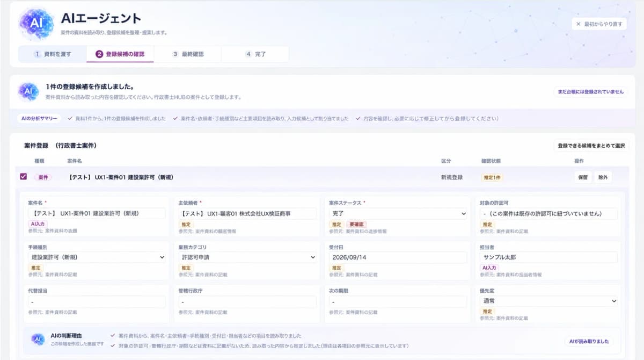Open the 案件ステータス dropdown showing 完了

pos(398,214)
